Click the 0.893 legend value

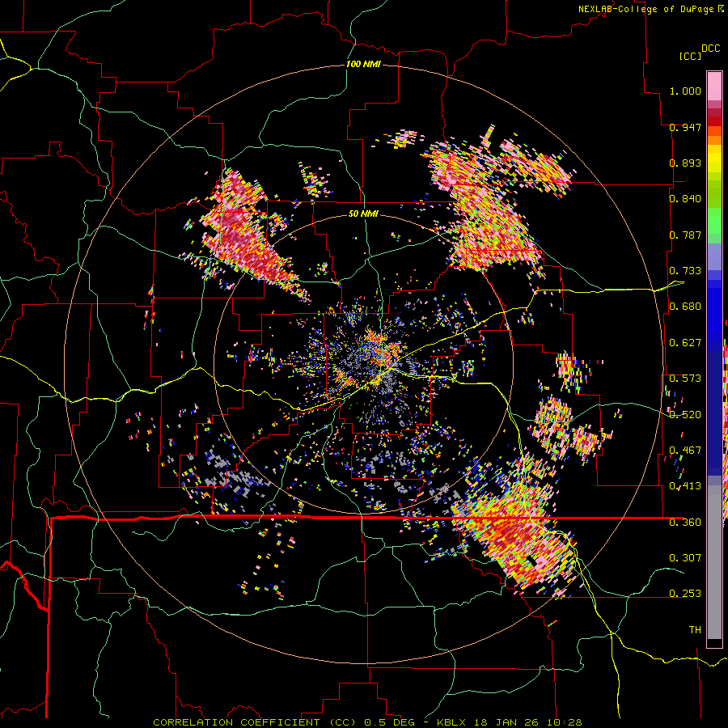[685, 163]
